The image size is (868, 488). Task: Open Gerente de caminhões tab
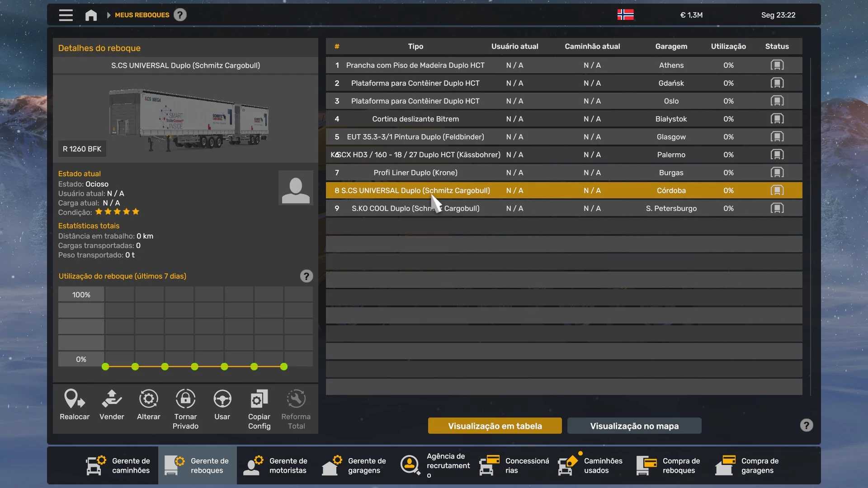tap(118, 465)
